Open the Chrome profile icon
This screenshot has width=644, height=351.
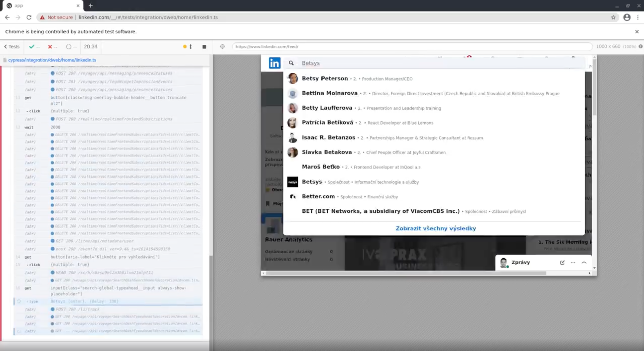pos(627,17)
